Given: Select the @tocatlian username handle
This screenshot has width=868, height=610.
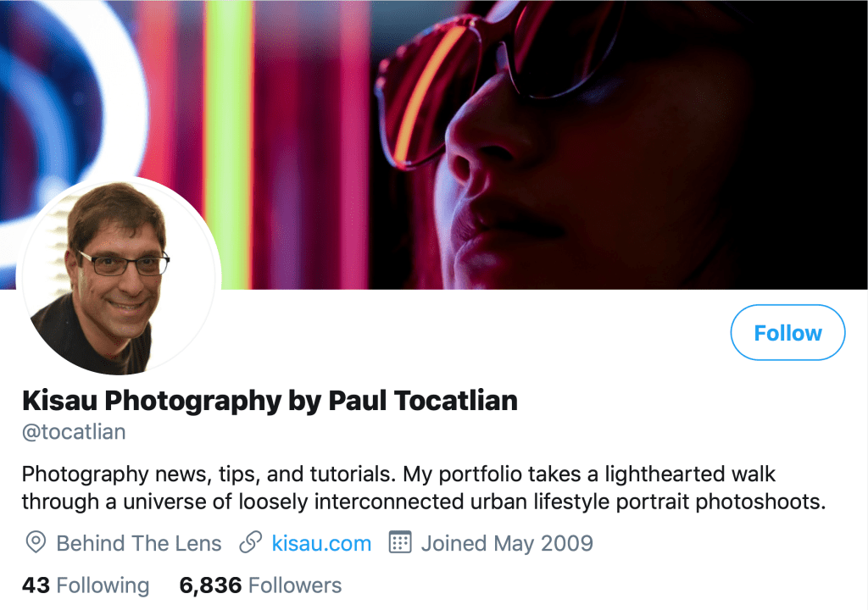Looking at the screenshot, I should pyautogui.click(x=73, y=431).
